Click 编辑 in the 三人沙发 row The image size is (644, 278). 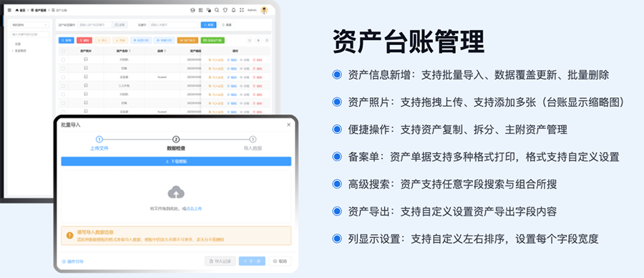point(232,86)
